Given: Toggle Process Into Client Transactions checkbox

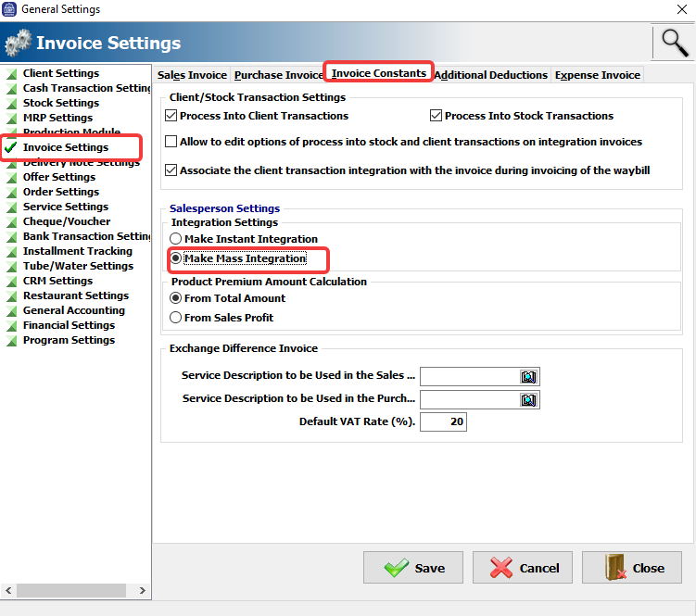Looking at the screenshot, I should [171, 116].
